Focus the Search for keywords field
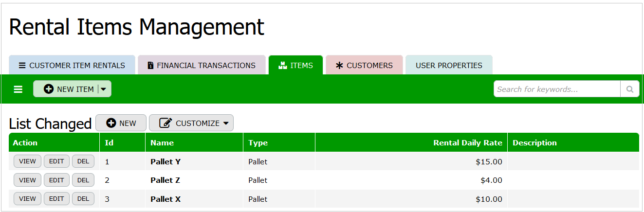Viewport: 644px width, 212px height. tap(556, 89)
